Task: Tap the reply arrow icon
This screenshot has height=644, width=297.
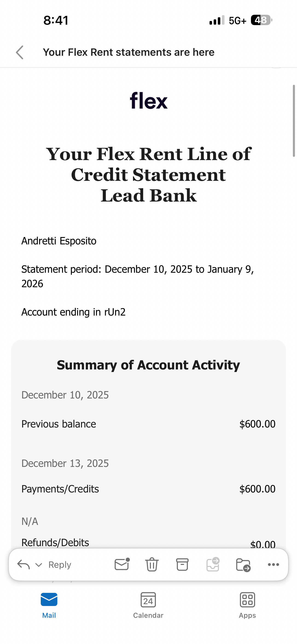Action: [23, 565]
